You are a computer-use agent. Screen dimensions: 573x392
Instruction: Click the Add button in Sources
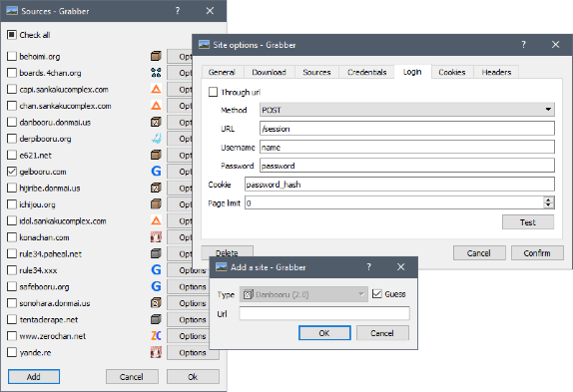(x=34, y=377)
